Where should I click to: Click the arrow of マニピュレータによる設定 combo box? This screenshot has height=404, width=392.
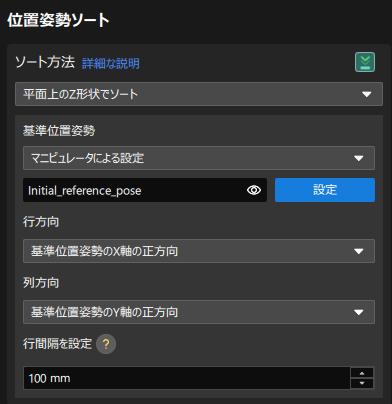[x=359, y=158]
